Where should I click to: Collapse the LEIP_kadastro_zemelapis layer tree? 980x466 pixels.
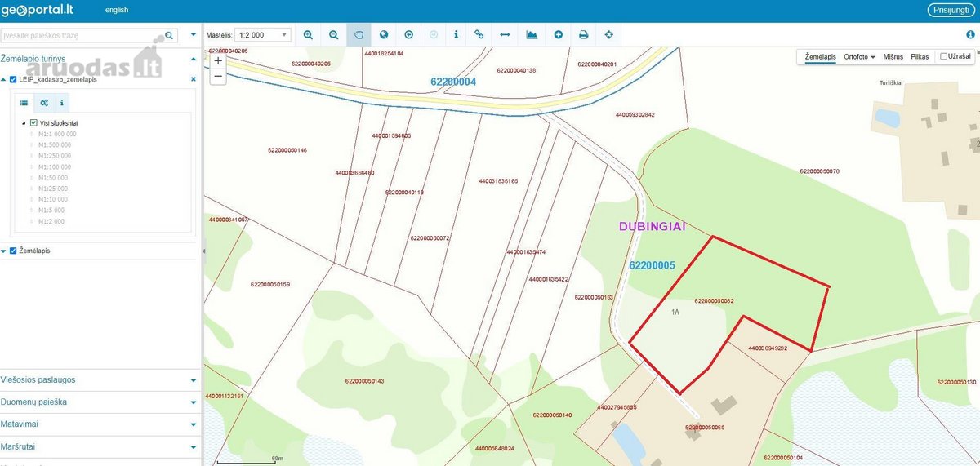[3, 79]
